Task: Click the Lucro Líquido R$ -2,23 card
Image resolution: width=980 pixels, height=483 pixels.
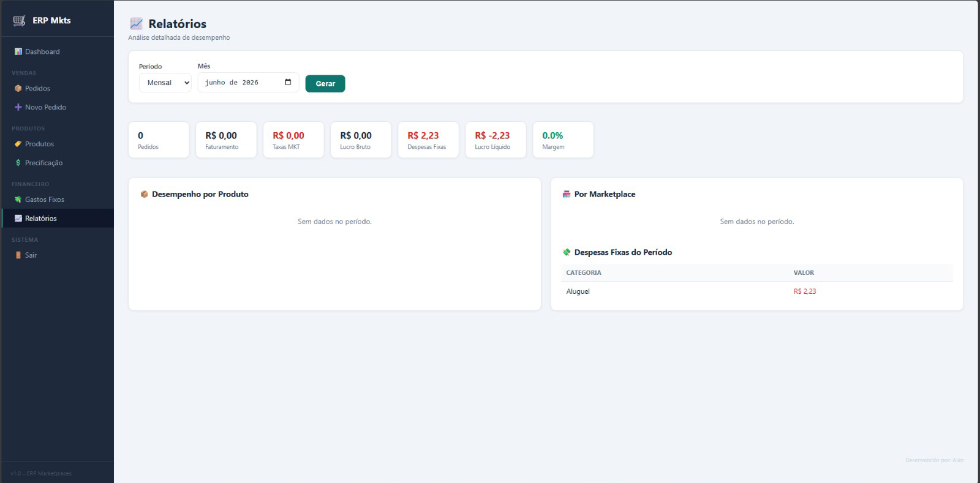Action: pos(496,140)
